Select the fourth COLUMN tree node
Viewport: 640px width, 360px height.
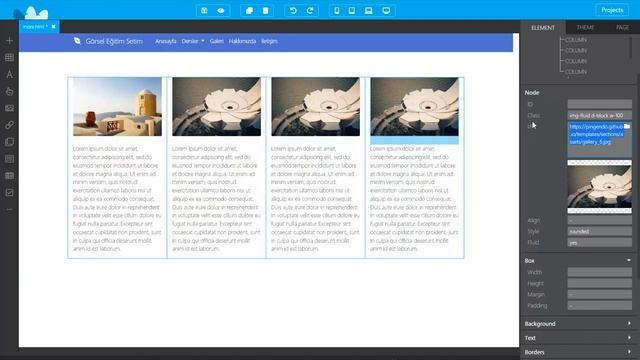[x=576, y=72]
